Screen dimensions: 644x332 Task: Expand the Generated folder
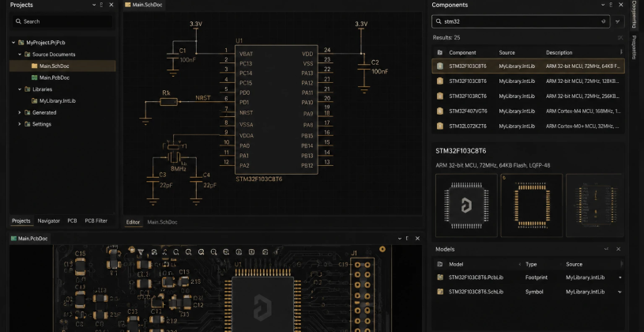click(20, 112)
